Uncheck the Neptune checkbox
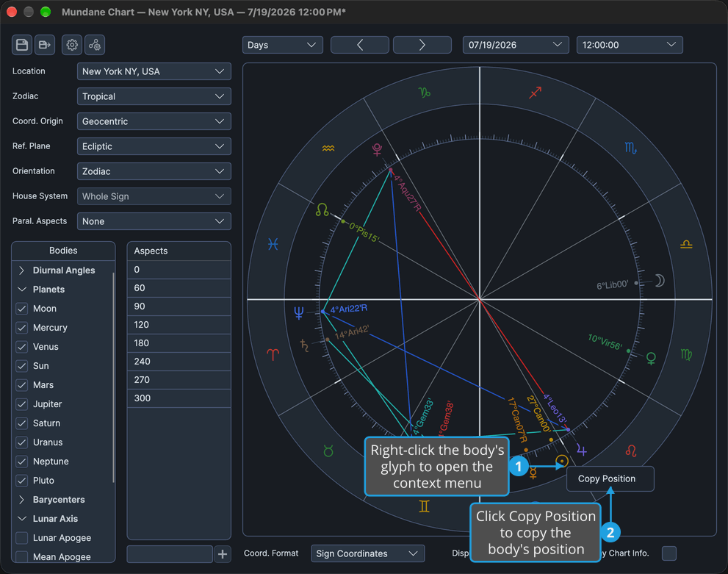The image size is (728, 574). click(x=22, y=461)
